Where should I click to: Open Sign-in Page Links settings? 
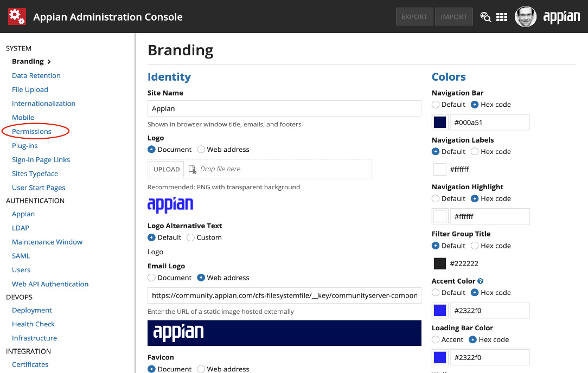(x=41, y=160)
